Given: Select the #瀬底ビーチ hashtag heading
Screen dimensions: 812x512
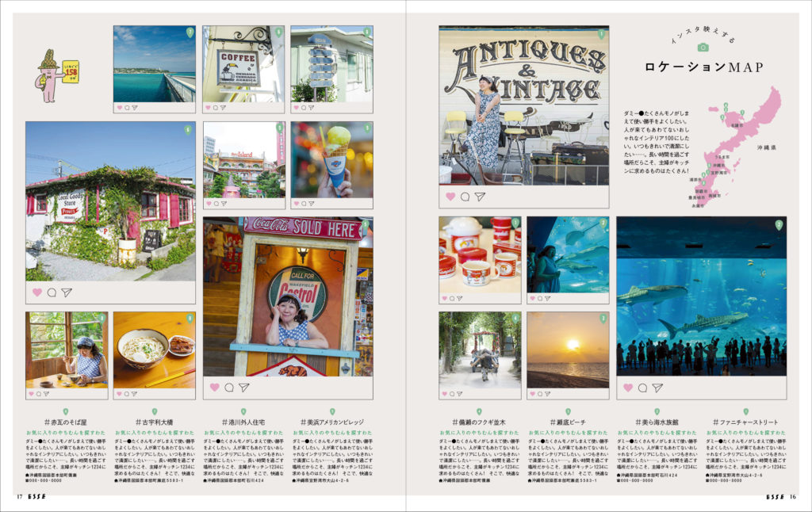Looking at the screenshot, I should pyautogui.click(x=567, y=422).
